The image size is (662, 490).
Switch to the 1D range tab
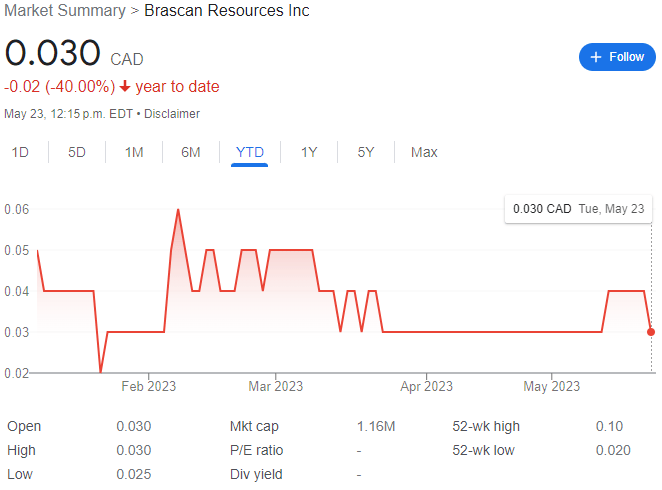(20, 152)
